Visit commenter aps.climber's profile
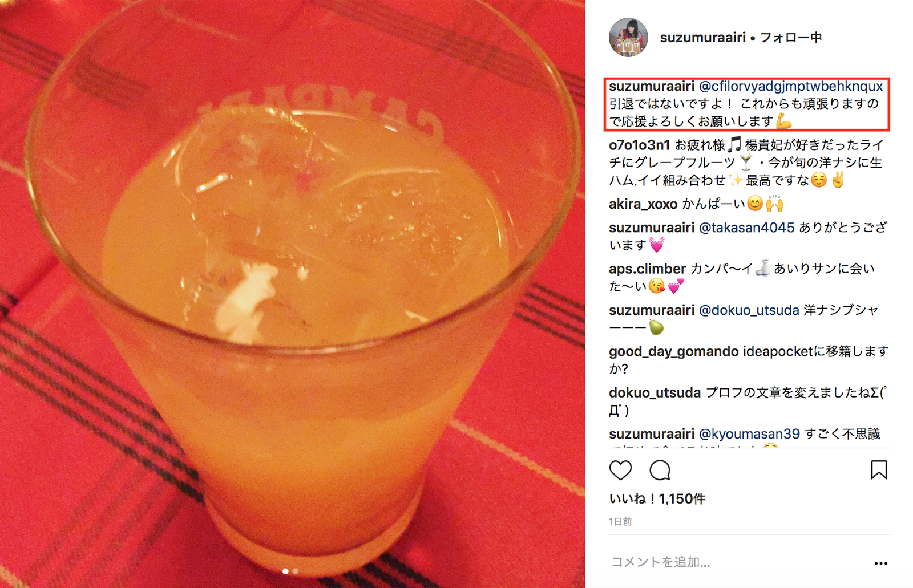Viewport: 913px width, 588px height. pos(647,269)
